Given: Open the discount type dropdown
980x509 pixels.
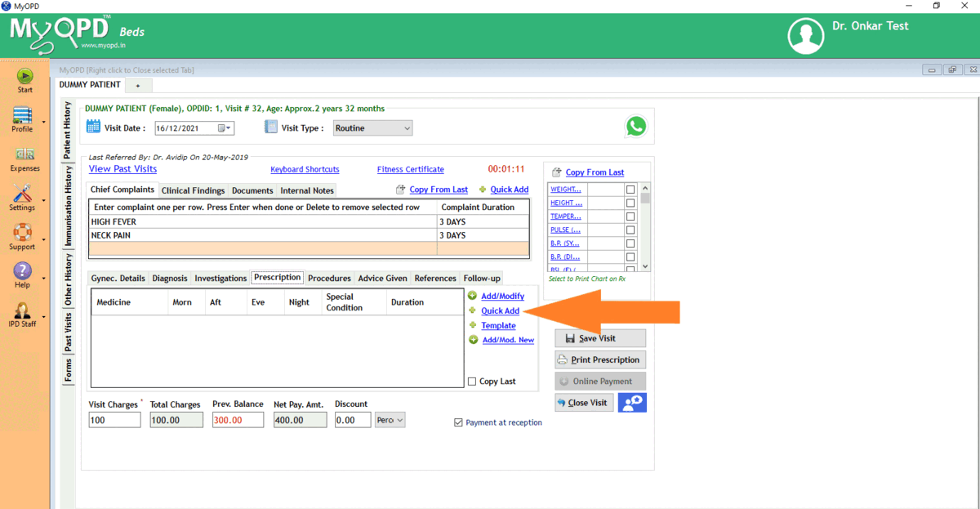Looking at the screenshot, I should point(390,420).
